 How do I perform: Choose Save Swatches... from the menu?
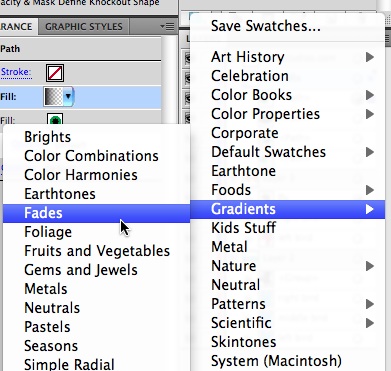(266, 26)
